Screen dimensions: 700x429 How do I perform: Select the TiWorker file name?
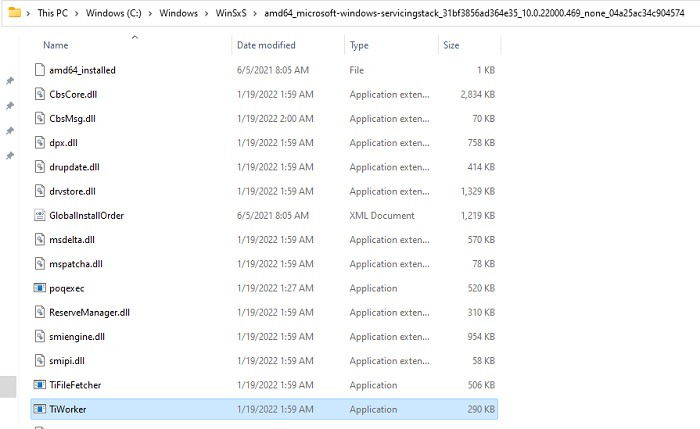(x=67, y=409)
